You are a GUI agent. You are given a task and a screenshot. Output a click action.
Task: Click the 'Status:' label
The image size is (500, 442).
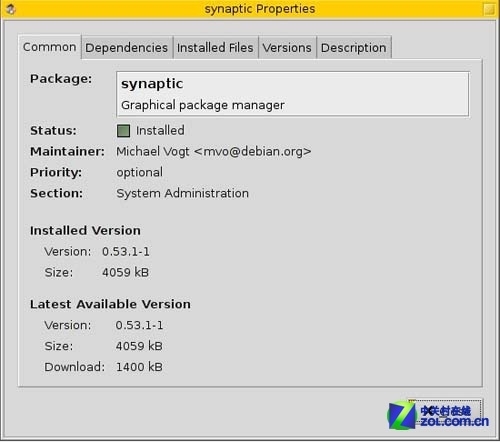pos(53,131)
